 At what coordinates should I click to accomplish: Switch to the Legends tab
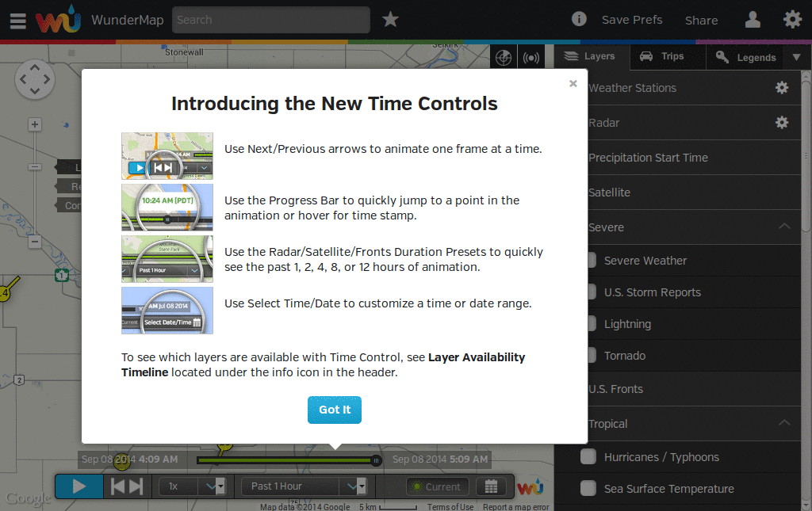click(x=745, y=57)
